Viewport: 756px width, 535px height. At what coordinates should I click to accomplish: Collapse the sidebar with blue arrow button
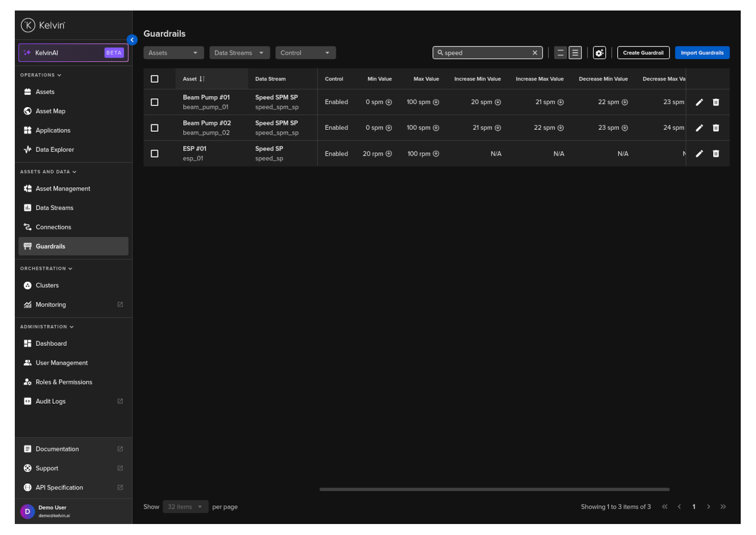pos(132,40)
